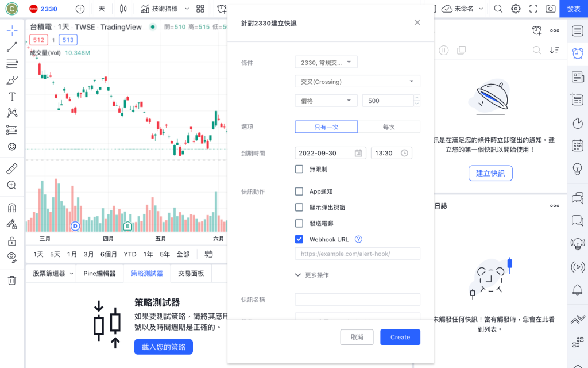The width and height of the screenshot is (588, 368).
Task: Select the trend line drawing tool
Action: tap(12, 47)
